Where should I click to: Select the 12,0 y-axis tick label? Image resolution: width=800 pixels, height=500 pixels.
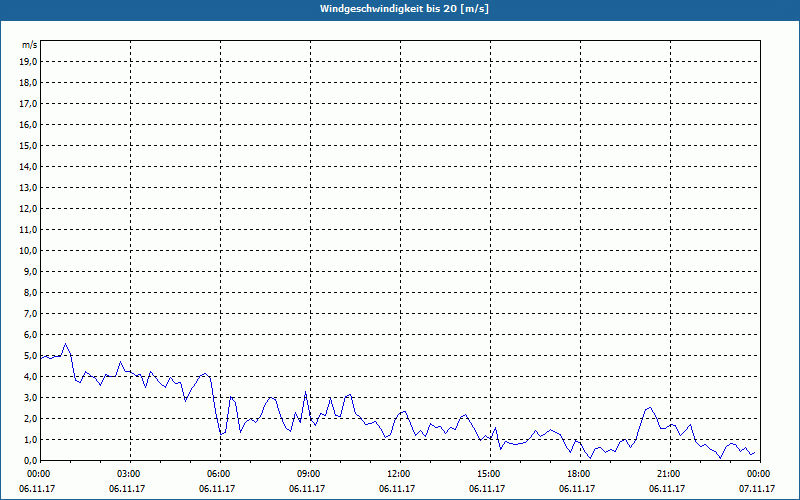pyautogui.click(x=29, y=209)
